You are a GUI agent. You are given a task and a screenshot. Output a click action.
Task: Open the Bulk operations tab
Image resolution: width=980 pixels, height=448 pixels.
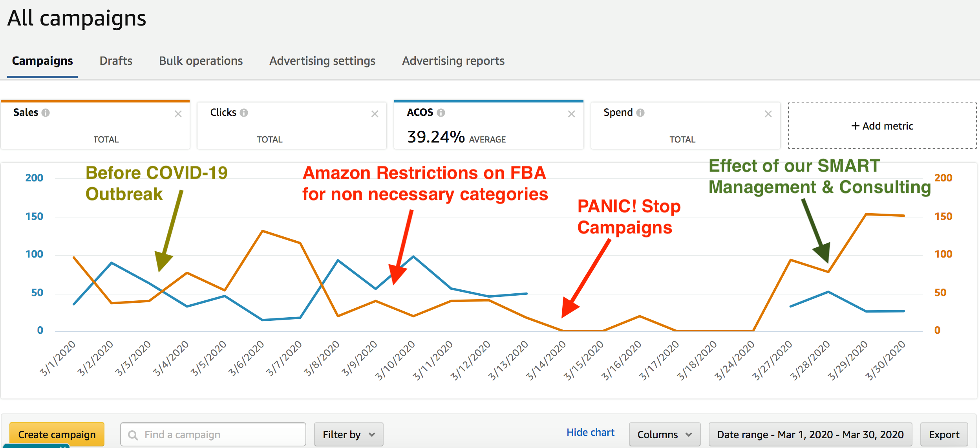pyautogui.click(x=201, y=61)
